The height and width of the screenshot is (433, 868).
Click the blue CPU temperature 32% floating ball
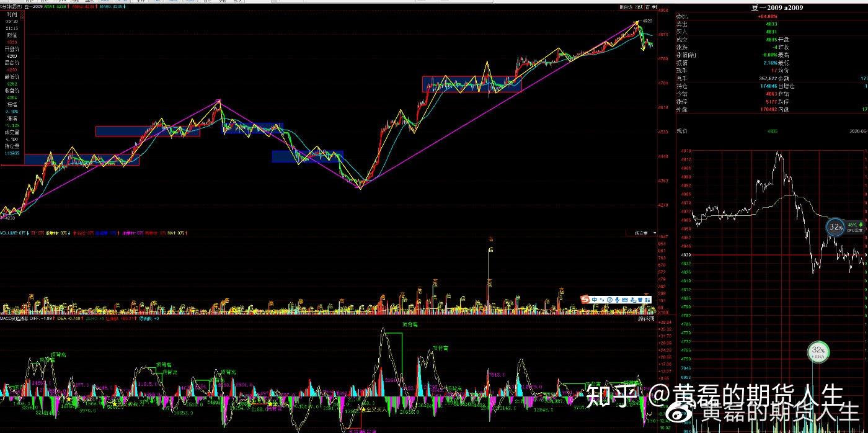click(836, 227)
